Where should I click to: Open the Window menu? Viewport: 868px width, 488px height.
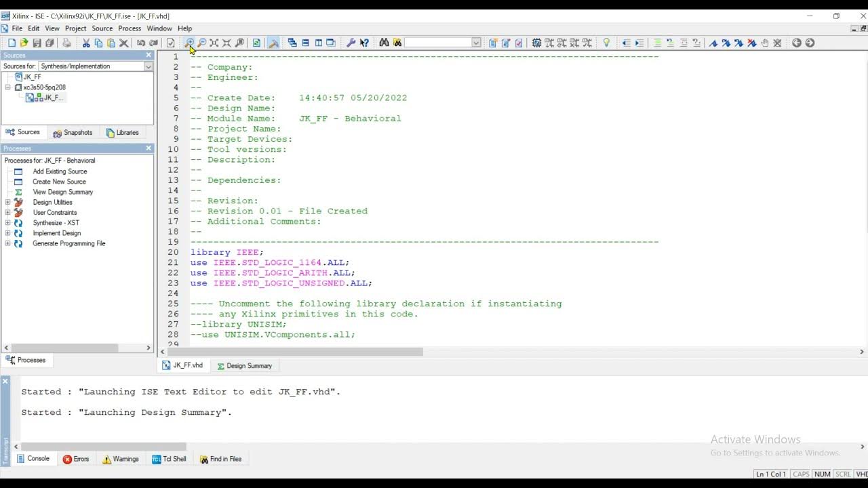click(159, 28)
